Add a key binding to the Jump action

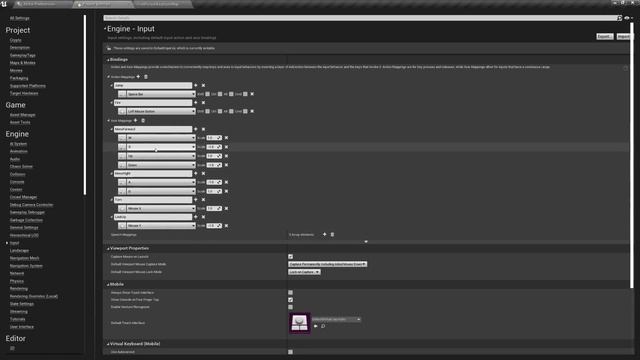196,85
